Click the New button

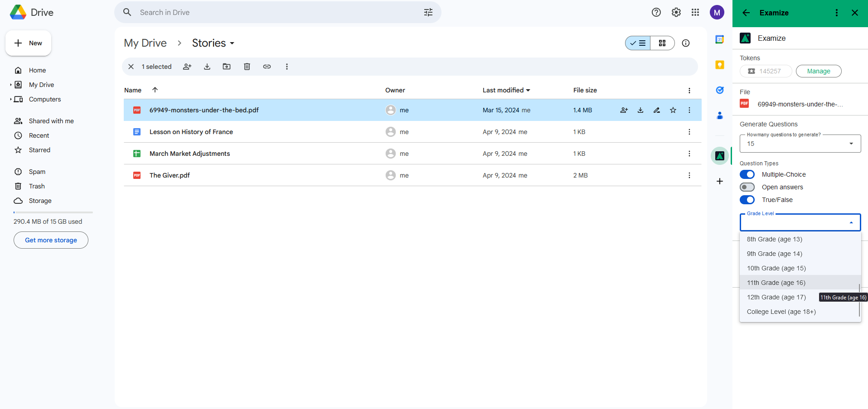28,43
